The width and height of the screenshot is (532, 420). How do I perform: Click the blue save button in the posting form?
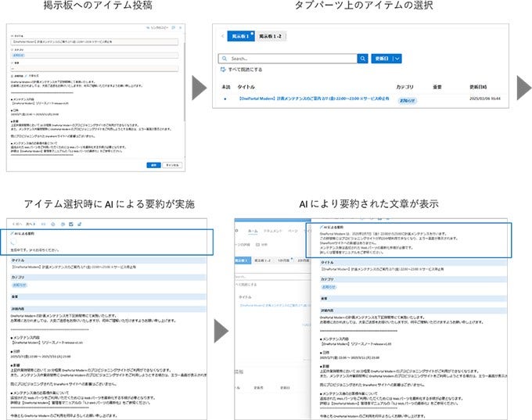point(153,165)
